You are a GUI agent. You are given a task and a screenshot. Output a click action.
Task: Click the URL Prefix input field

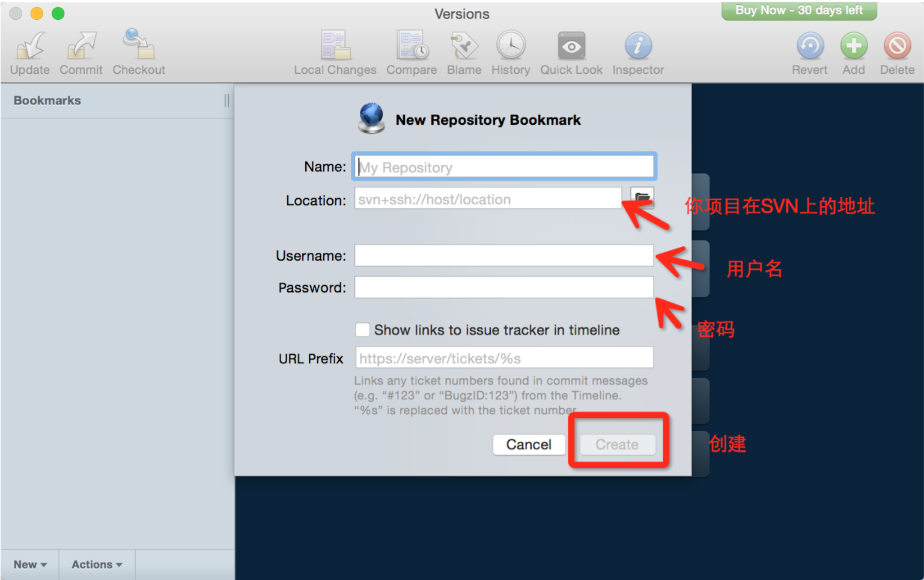pyautogui.click(x=504, y=357)
